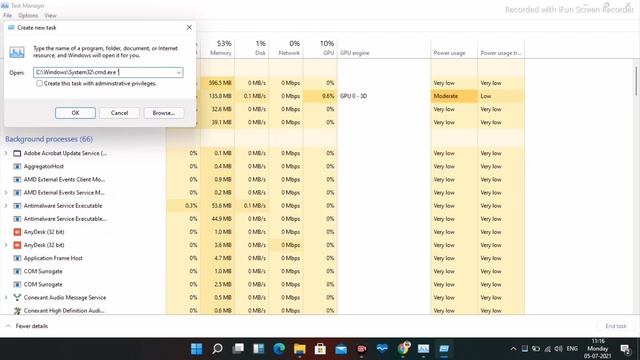Image resolution: width=640 pixels, height=360 pixels.
Task: Click the Conexant Audio Message Service icon
Action: [x=17, y=298]
